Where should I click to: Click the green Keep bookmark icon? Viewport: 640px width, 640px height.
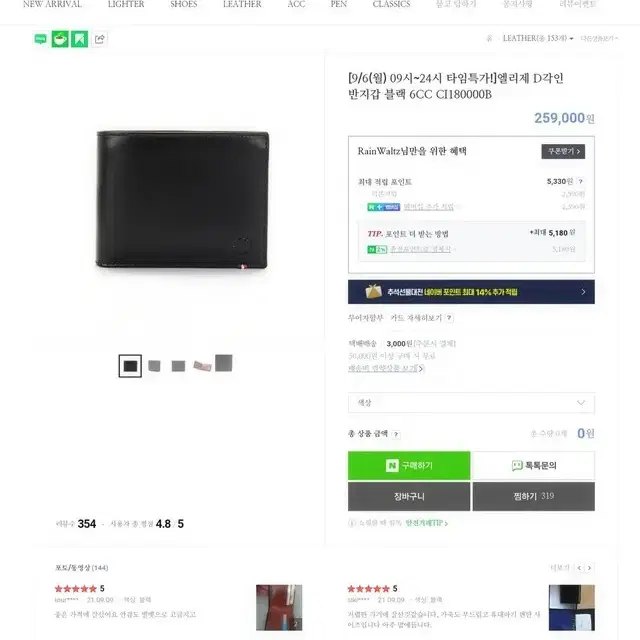pyautogui.click(x=80, y=39)
